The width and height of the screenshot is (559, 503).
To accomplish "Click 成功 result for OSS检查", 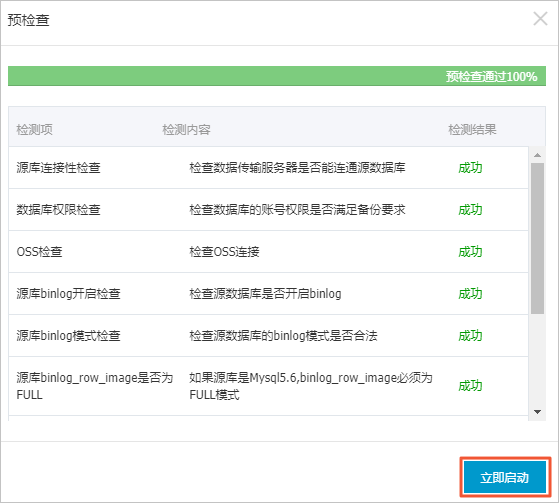I will [x=470, y=252].
